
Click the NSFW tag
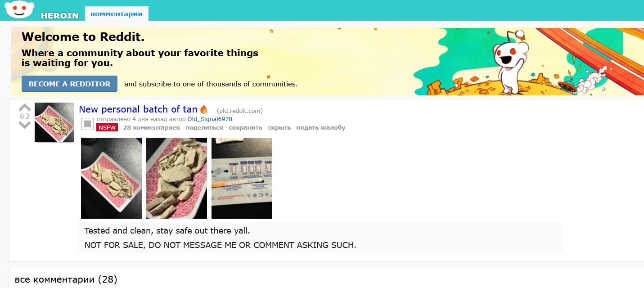click(x=107, y=128)
